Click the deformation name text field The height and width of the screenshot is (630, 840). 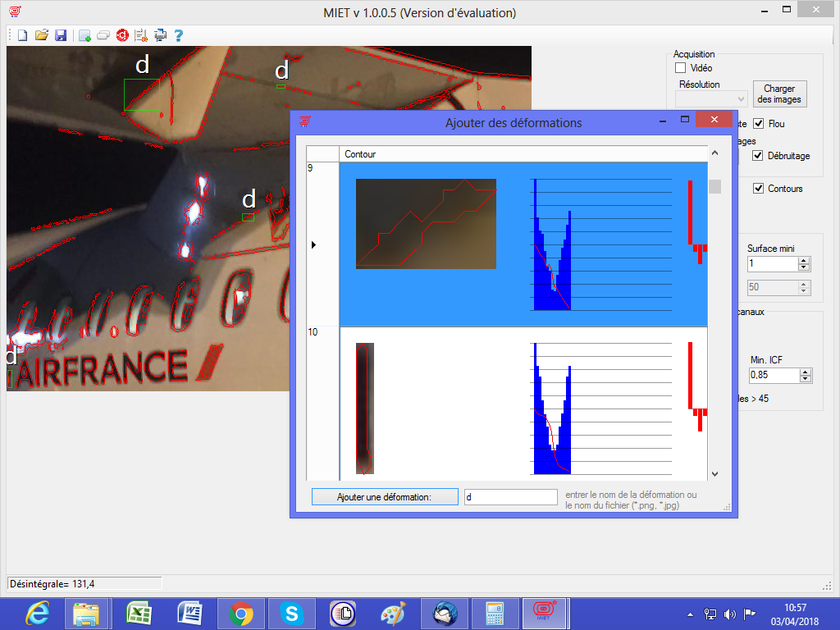pos(510,497)
